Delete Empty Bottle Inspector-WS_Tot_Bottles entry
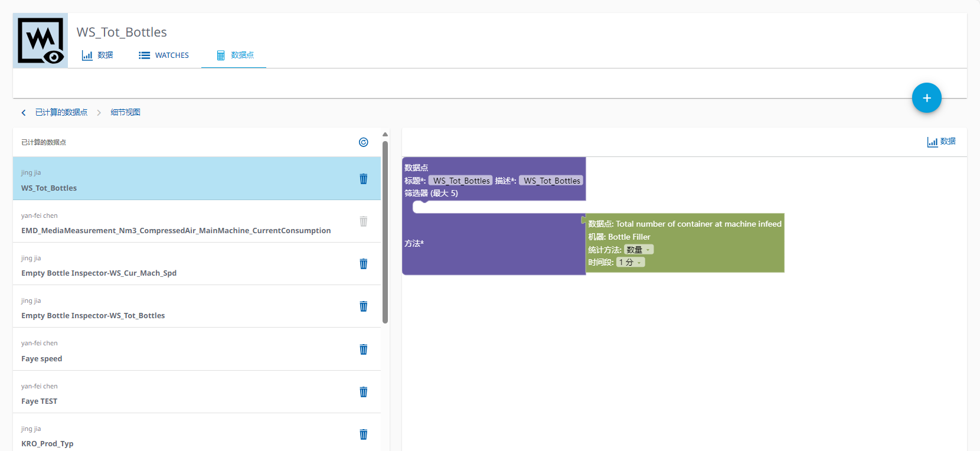Screen dimensions: 980x451 pos(364,306)
